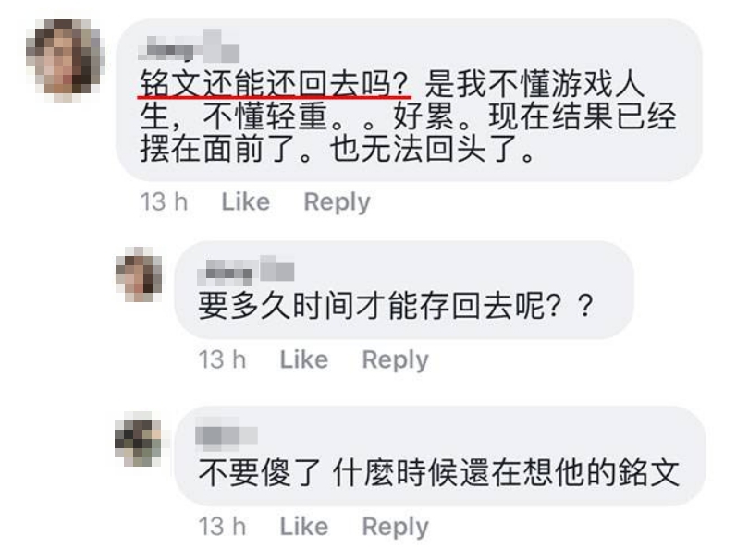Click the reply text 要多久时间才能存回去呢
Viewport: 749px width, 560px height.
point(396,306)
